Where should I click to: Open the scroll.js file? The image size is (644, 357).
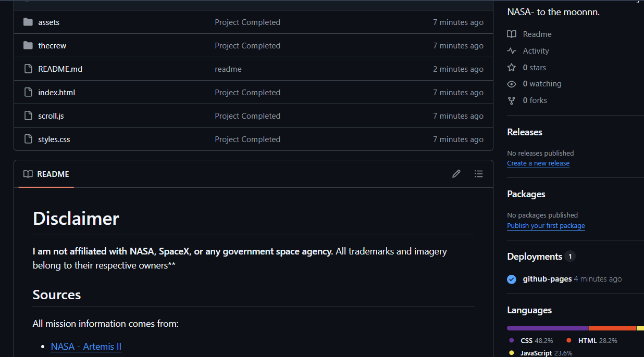tap(51, 116)
